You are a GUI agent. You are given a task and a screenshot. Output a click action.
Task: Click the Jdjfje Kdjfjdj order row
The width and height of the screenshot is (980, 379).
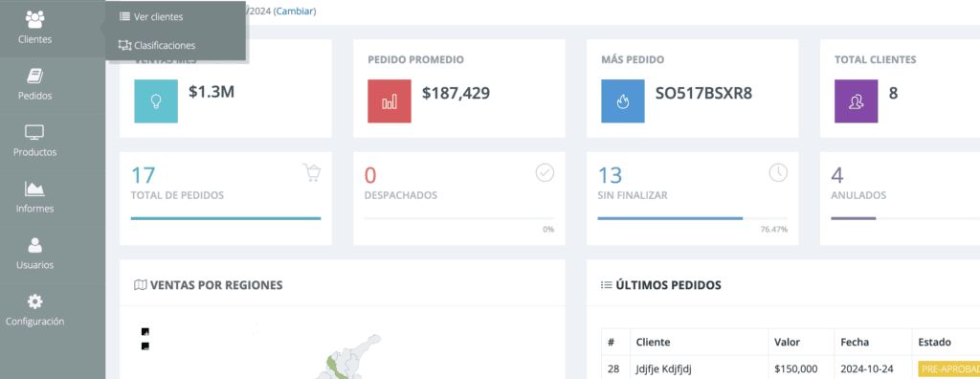791,368
